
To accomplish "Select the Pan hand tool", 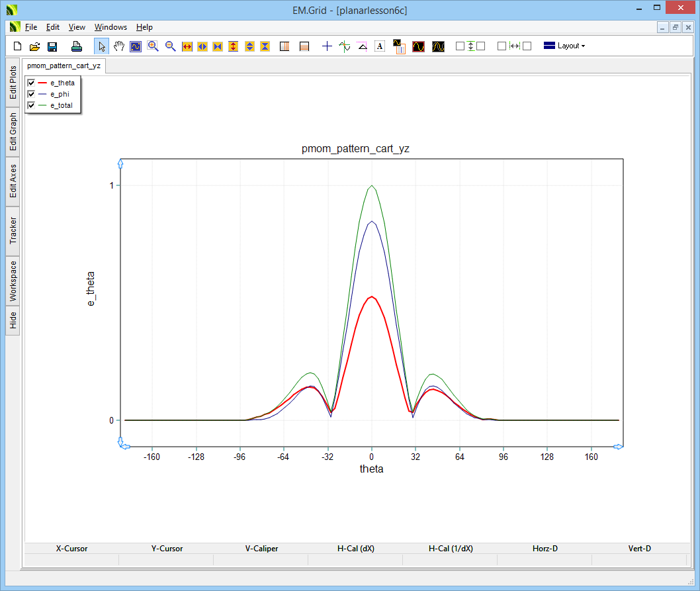I will pyautogui.click(x=119, y=46).
